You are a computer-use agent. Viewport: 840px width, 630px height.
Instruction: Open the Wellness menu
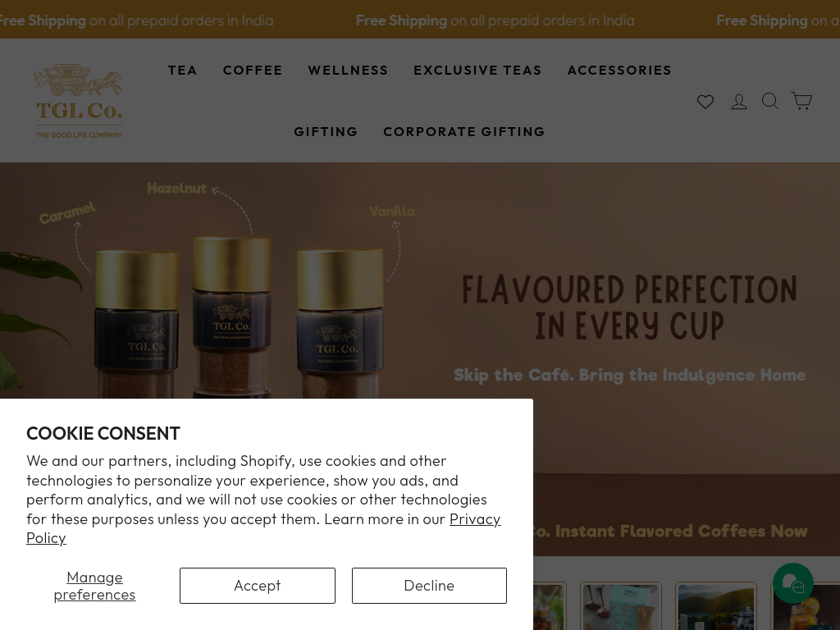[348, 71]
